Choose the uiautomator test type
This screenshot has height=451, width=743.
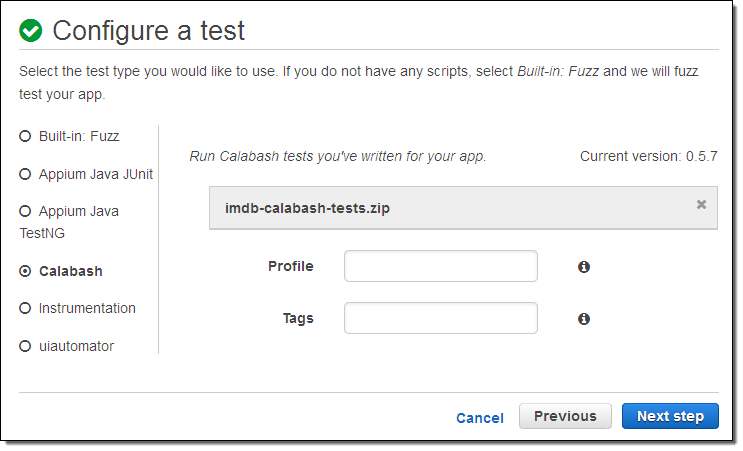[25, 346]
